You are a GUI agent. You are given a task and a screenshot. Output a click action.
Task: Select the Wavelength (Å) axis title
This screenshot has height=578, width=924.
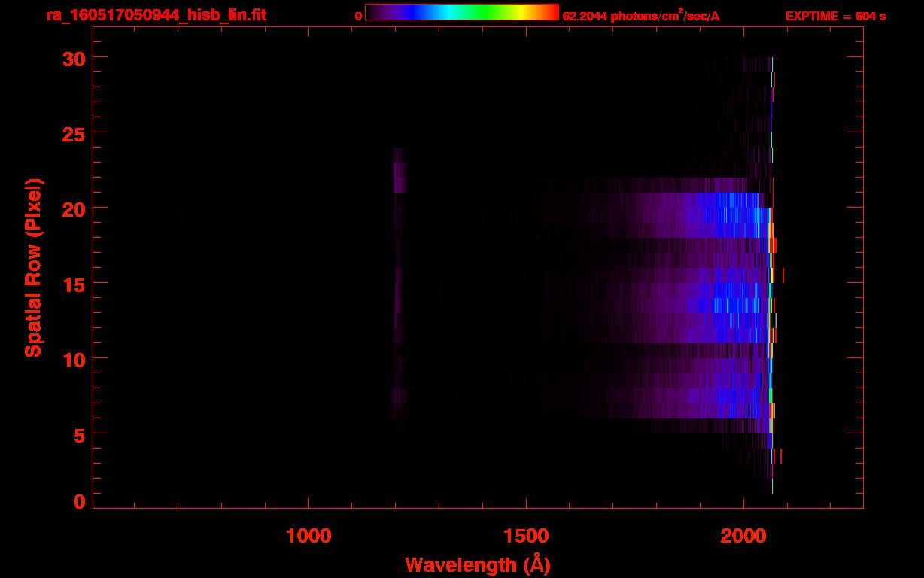pos(478,564)
